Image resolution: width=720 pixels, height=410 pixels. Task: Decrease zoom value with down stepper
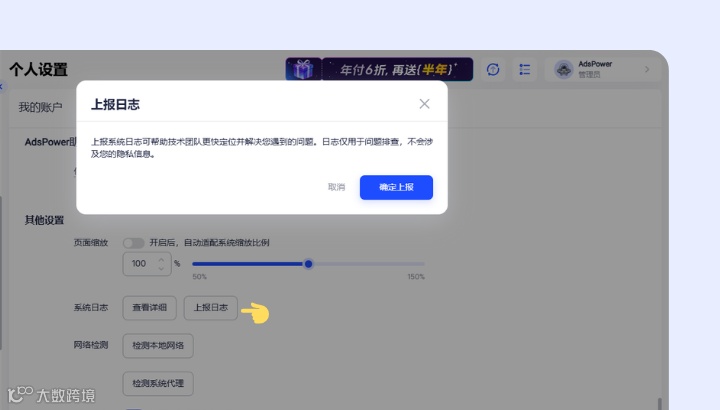click(161, 268)
